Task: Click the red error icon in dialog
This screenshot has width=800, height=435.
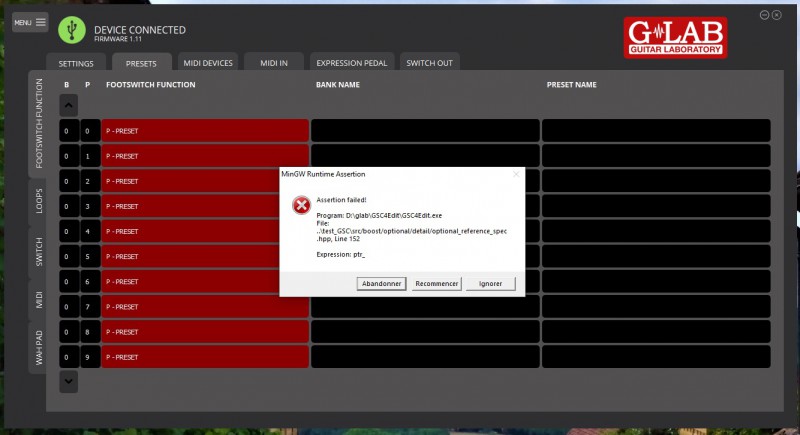Action: 300,205
